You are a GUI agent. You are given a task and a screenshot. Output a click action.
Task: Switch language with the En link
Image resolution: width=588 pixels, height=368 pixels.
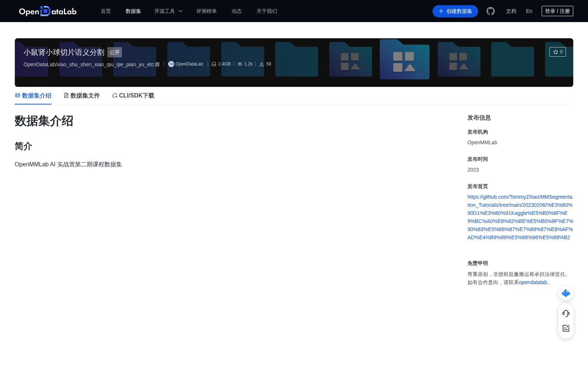[x=529, y=11]
